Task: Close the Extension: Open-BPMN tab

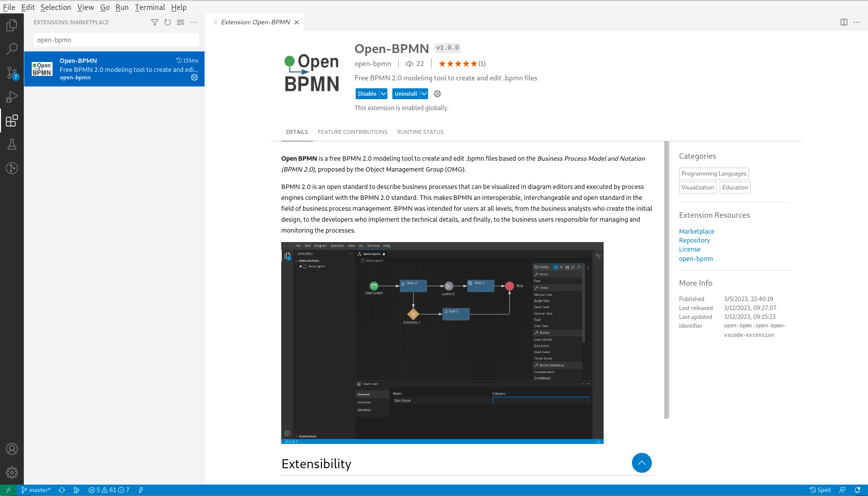Action: point(297,22)
